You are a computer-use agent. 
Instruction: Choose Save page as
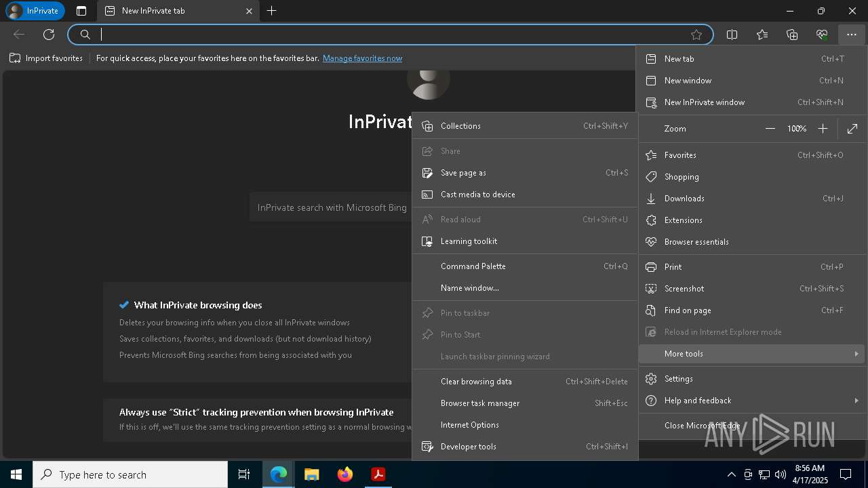coord(525,173)
